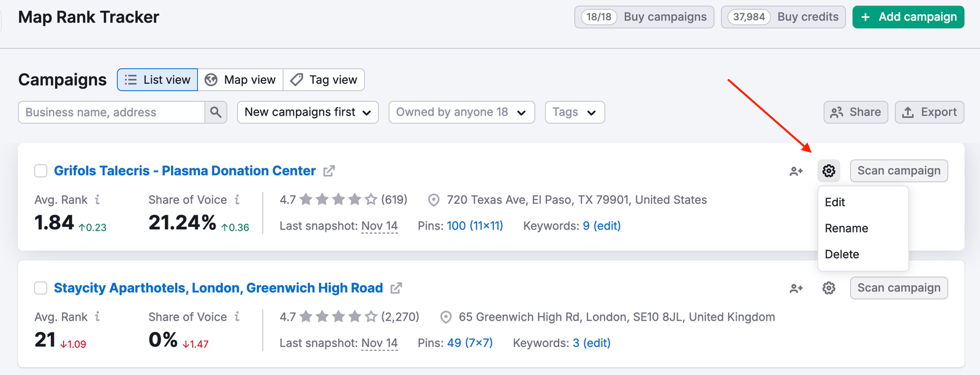Click the Add campaign button

coord(908,17)
